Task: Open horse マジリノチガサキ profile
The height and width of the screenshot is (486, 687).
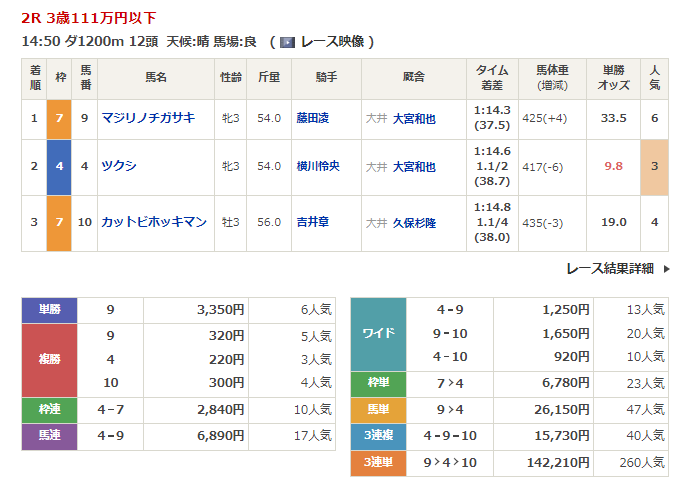Action: [148, 118]
